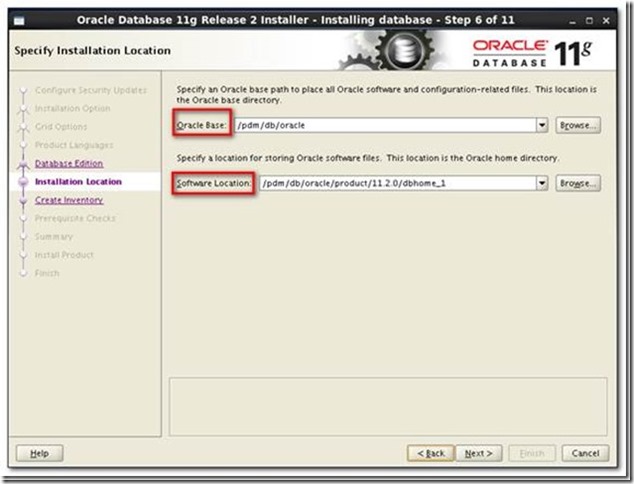Proceed with the Next button
634x484 pixels.
click(479, 453)
